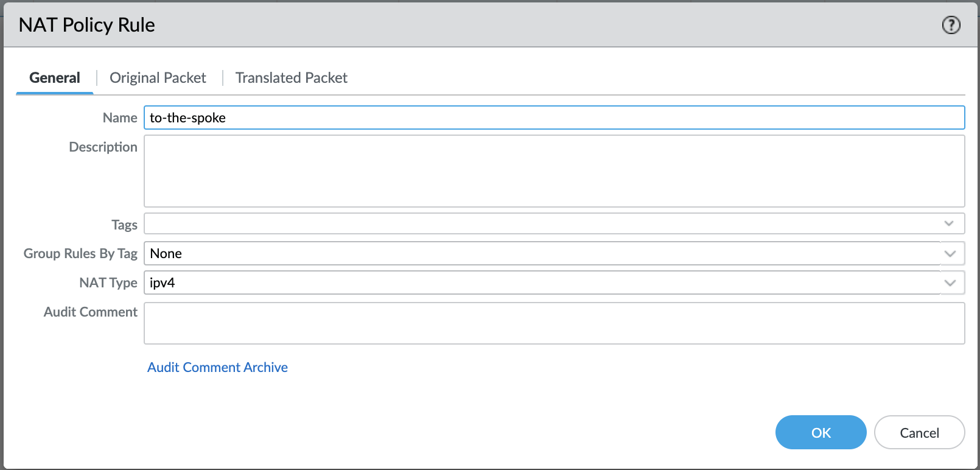Image resolution: width=980 pixels, height=470 pixels.
Task: Click the Name field containing to-the-spoke
Action: click(x=554, y=118)
